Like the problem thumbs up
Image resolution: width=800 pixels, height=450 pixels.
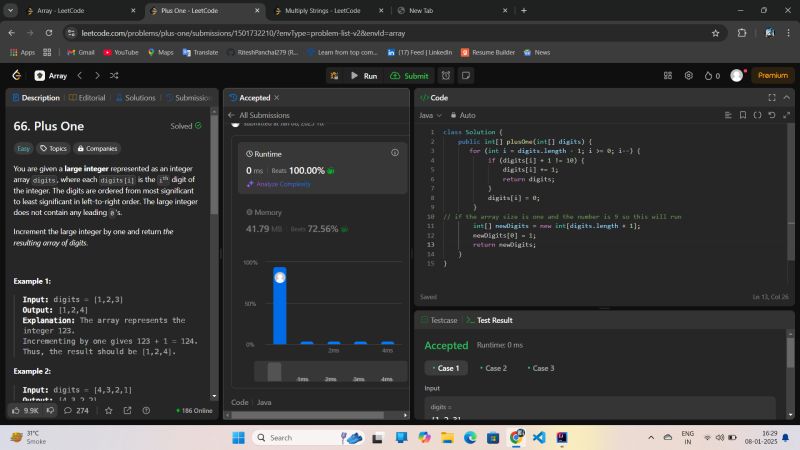tap(26, 410)
